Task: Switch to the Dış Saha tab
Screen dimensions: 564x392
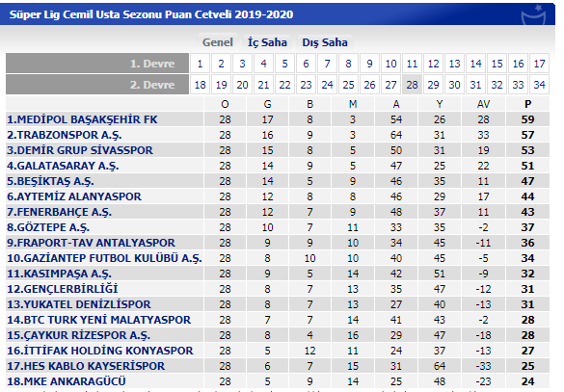Action: (325, 42)
